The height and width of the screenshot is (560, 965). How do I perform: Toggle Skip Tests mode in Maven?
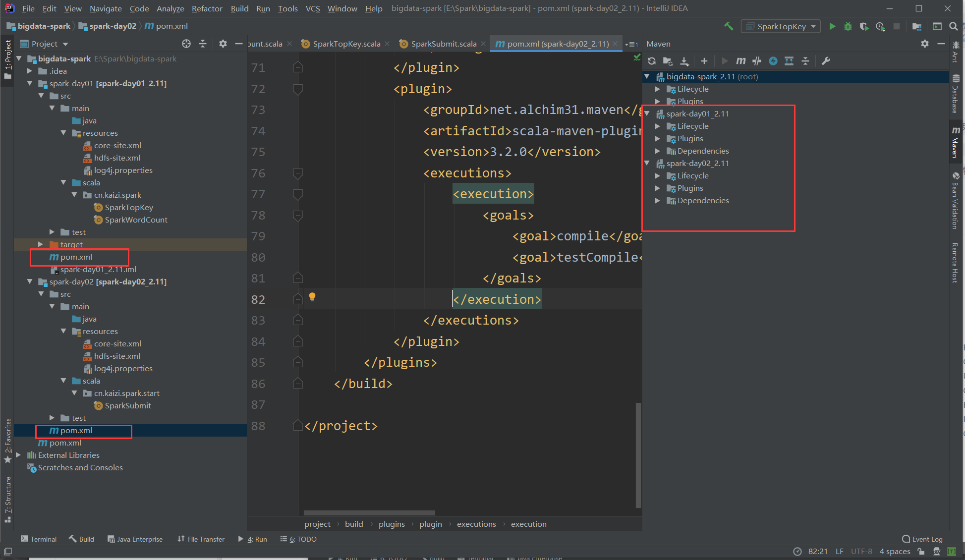click(x=773, y=61)
